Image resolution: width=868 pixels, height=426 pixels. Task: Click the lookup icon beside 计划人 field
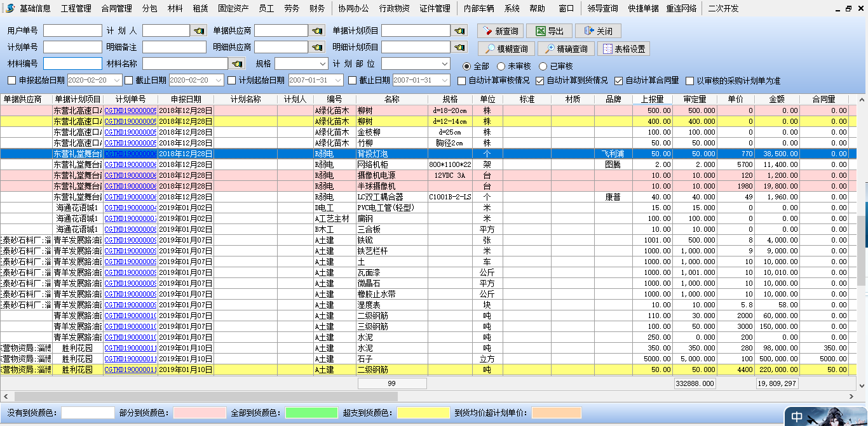point(199,30)
